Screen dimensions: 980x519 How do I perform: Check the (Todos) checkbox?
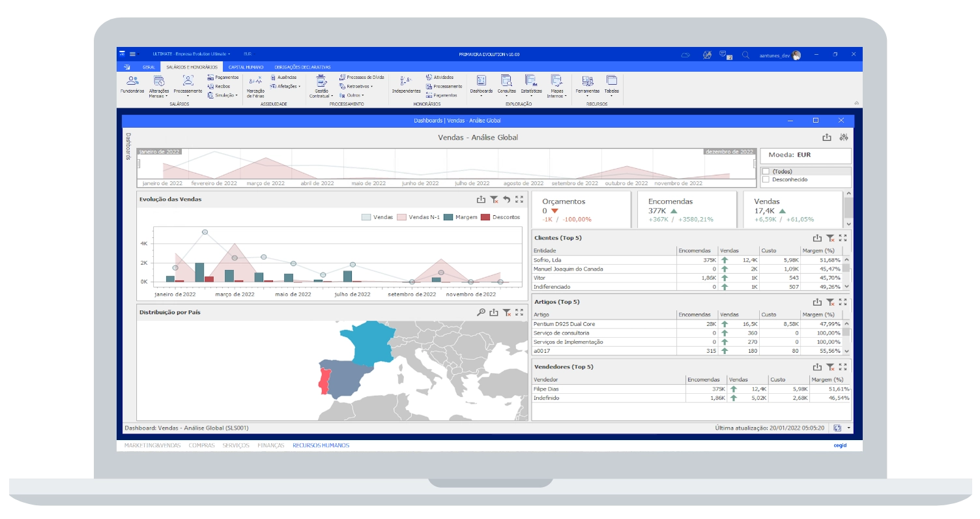(766, 171)
